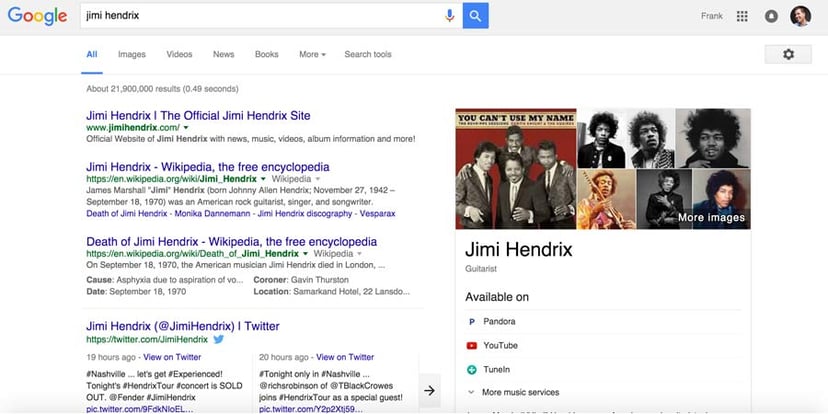The image size is (828, 414).
Task: Open the settings gear button
Action: (x=788, y=54)
